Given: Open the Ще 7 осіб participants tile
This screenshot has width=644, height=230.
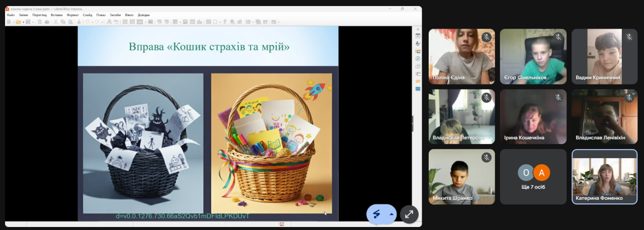Looking at the screenshot, I should [x=533, y=177].
